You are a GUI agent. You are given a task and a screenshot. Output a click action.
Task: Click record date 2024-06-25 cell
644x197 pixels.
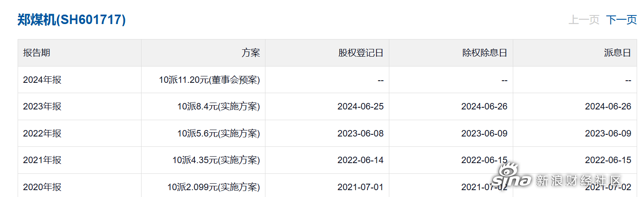361,106
